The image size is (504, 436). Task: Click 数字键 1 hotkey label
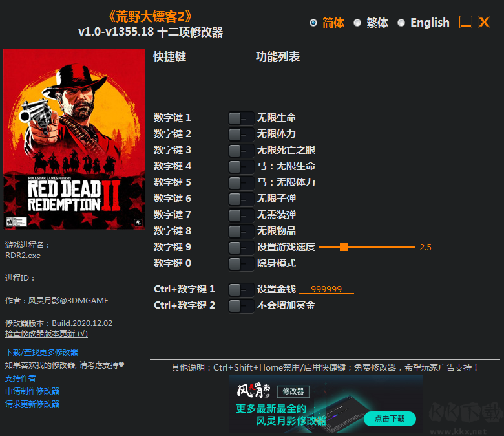pos(173,118)
